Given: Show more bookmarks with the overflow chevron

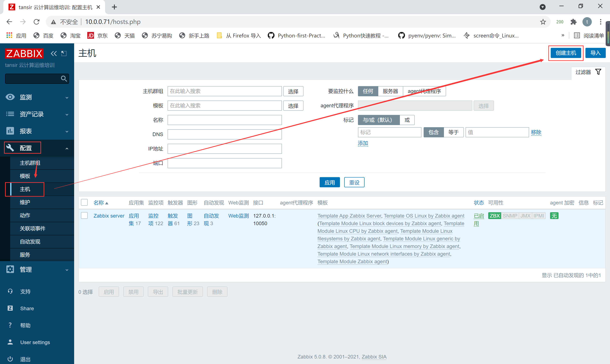Looking at the screenshot, I should click(563, 35).
